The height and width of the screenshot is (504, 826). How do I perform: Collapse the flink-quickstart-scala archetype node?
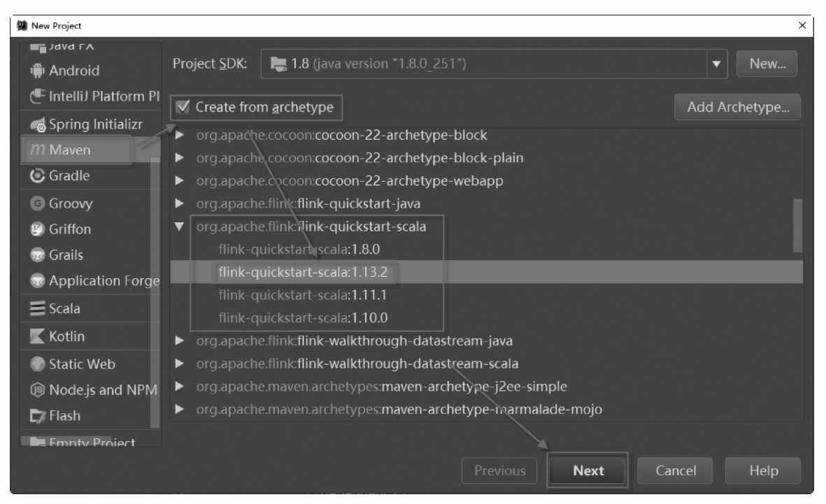point(179,226)
